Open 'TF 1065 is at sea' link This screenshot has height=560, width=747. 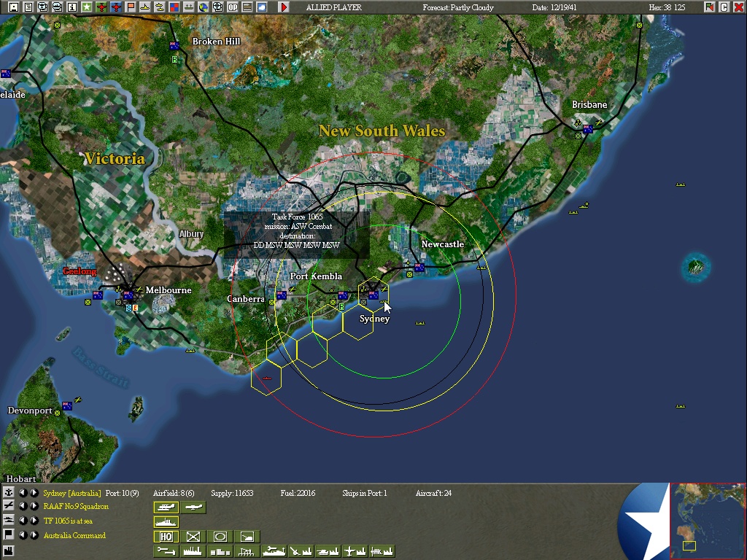click(x=68, y=521)
